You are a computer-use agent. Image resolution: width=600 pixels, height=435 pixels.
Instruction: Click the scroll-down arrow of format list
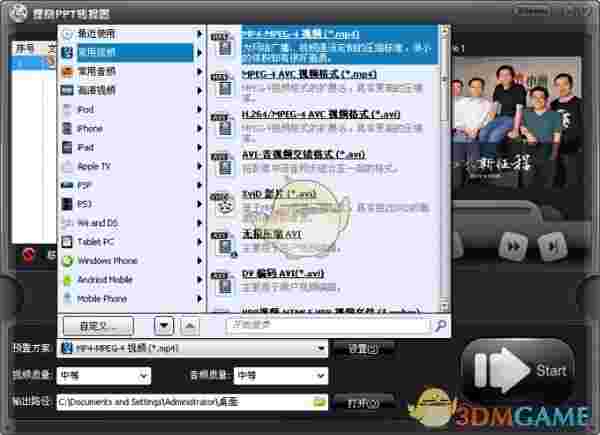444,307
